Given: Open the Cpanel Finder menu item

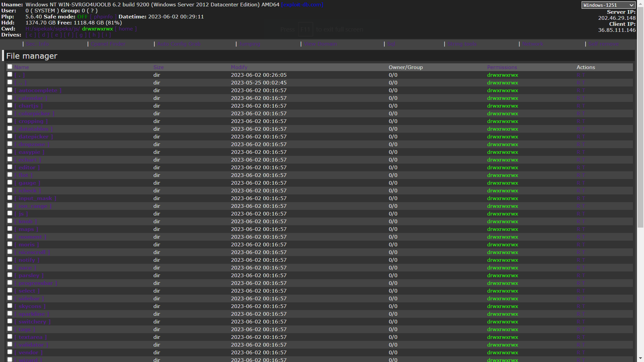Looking at the screenshot, I should [x=108, y=44].
